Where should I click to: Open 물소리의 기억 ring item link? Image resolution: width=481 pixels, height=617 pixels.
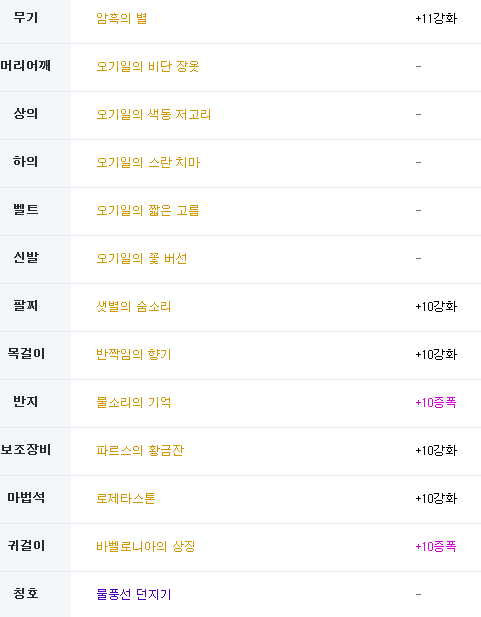point(134,402)
